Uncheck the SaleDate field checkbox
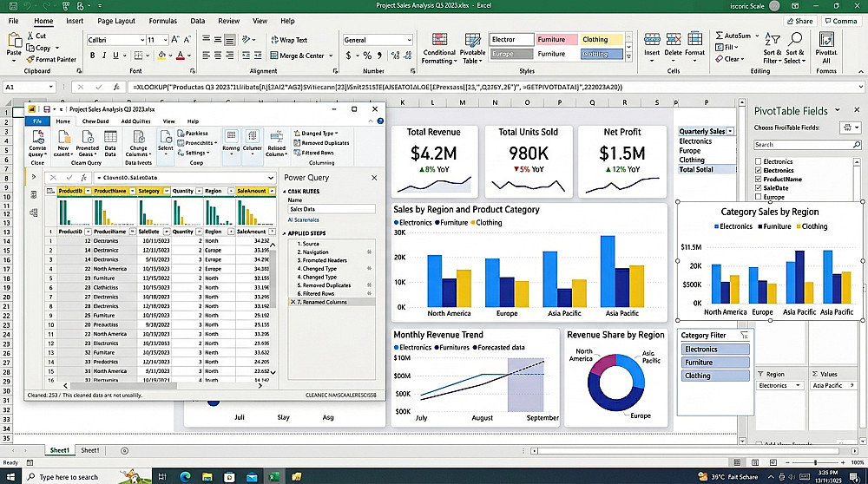 [759, 188]
